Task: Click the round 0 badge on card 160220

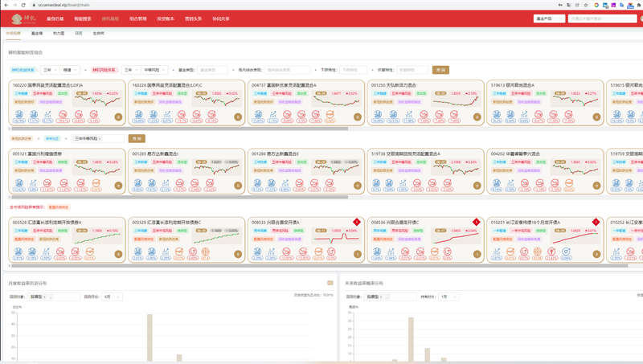Action: pos(118,117)
